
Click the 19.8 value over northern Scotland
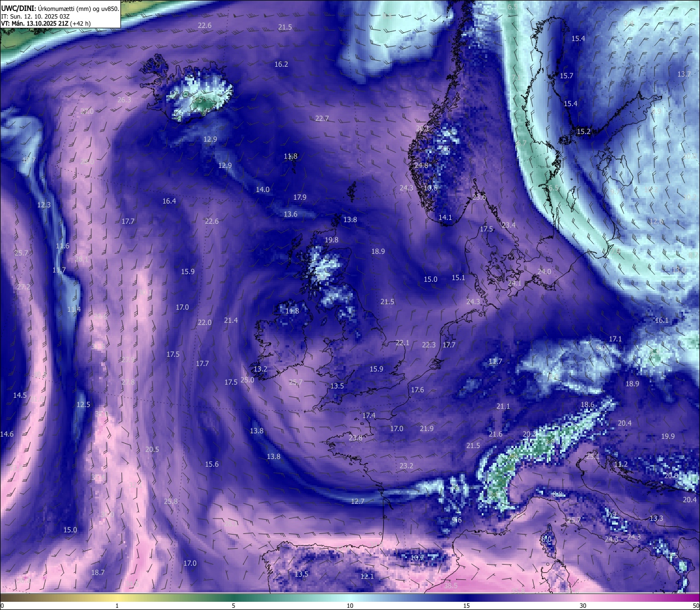click(331, 240)
